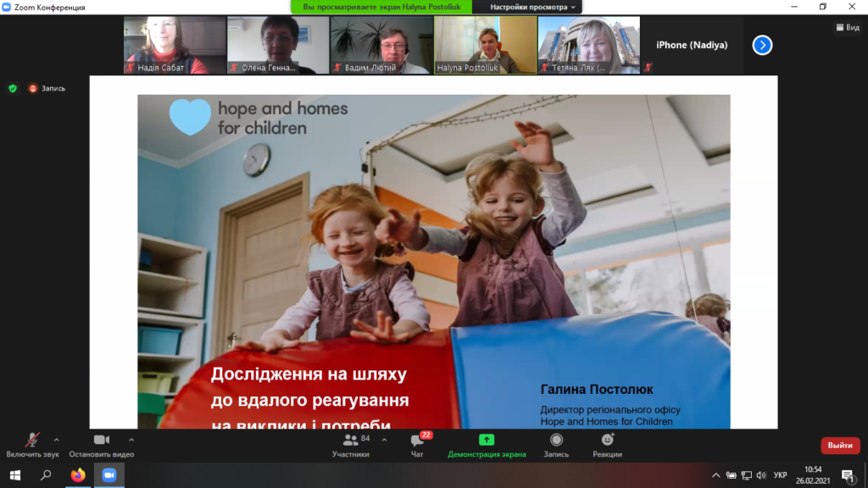Expand participants arrow next to count 84
Viewport: 868px width, 488px height.
pyautogui.click(x=385, y=440)
